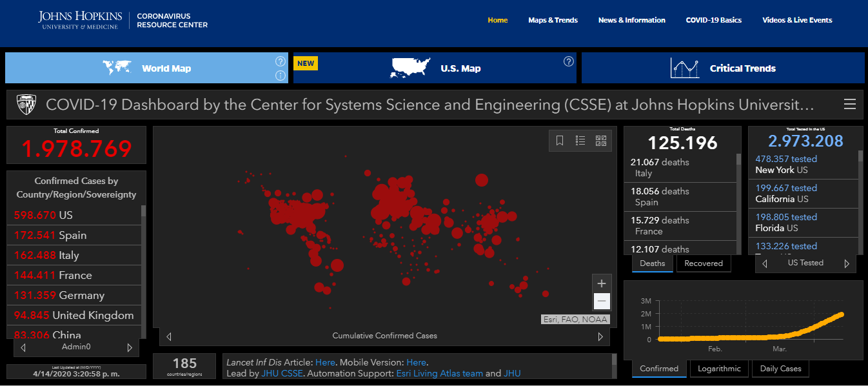Click the Johns Hopkins Coronavirus Resource Center logo
Viewport: 868px width, 390px height.
point(123,21)
